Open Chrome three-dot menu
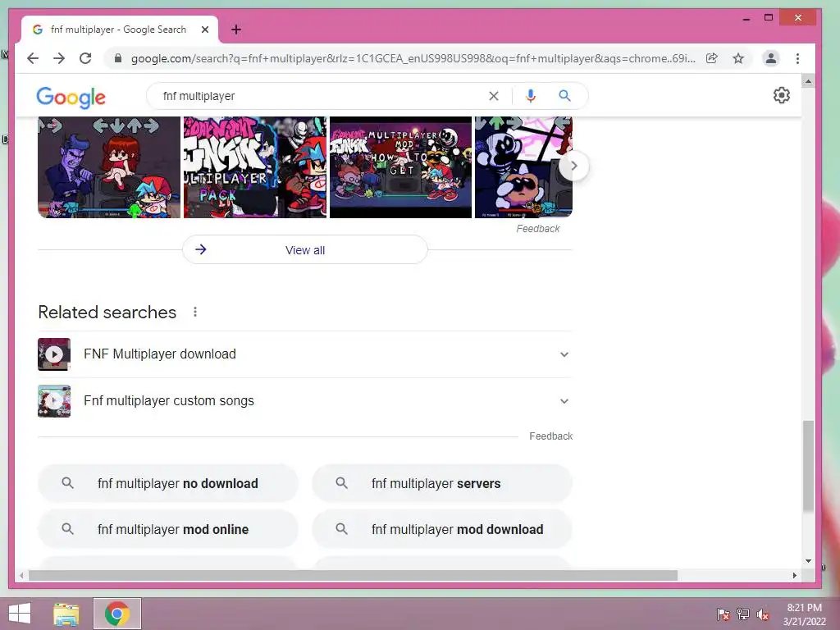 tap(797, 58)
